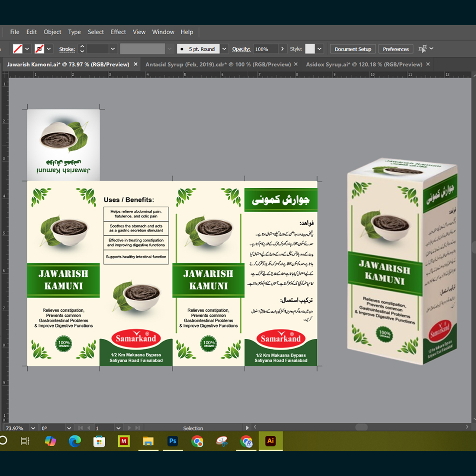The width and height of the screenshot is (476, 476).
Task: Click the Uses / Benefits heading text
Action: (129, 200)
